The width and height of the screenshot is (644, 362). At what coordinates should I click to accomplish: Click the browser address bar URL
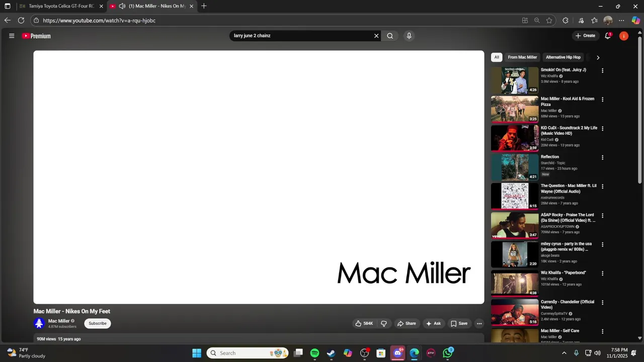(x=99, y=21)
